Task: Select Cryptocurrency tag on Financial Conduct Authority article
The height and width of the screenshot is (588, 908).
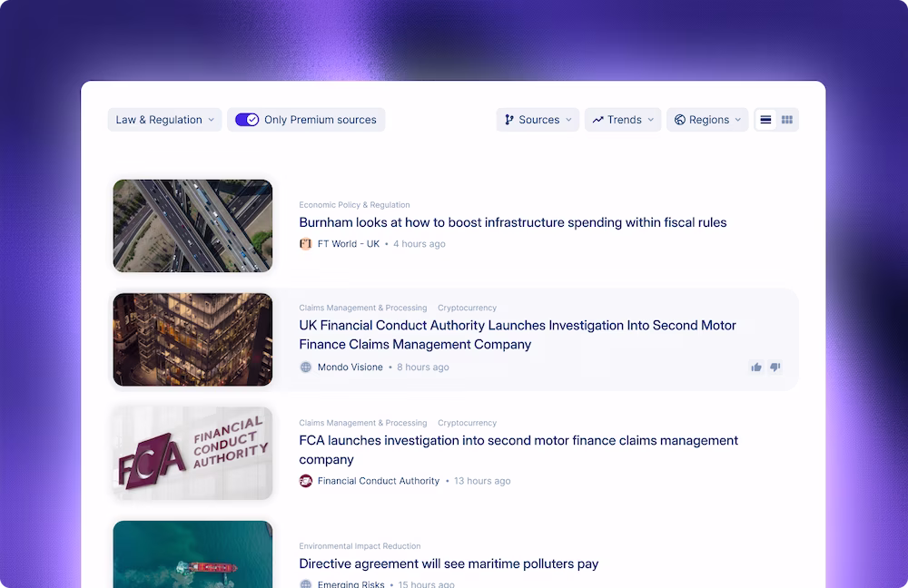Action: (x=468, y=423)
